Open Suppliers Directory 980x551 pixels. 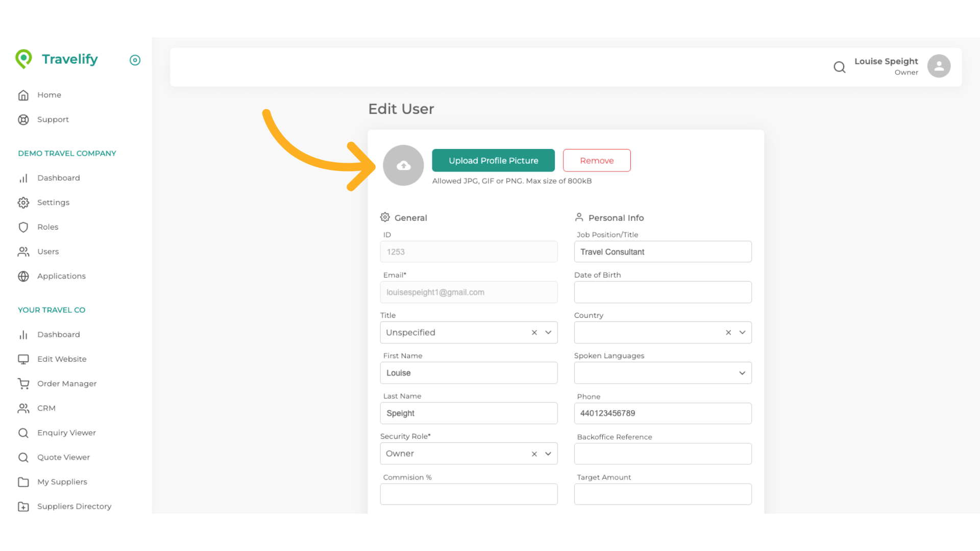click(74, 506)
